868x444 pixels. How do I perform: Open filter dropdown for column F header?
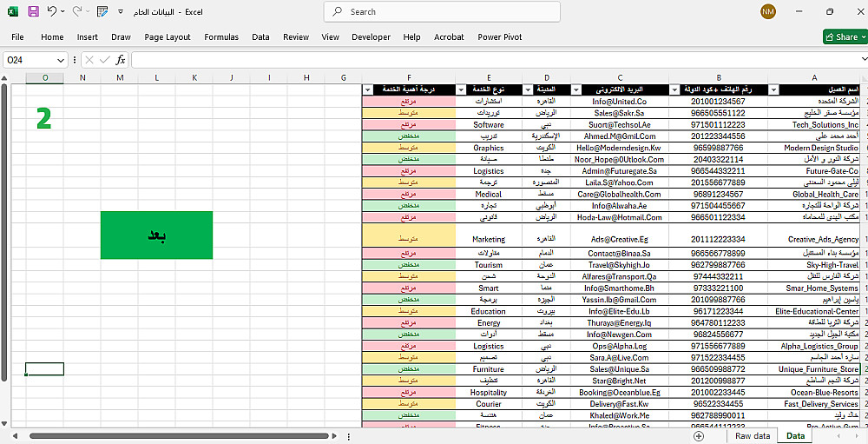tap(369, 89)
